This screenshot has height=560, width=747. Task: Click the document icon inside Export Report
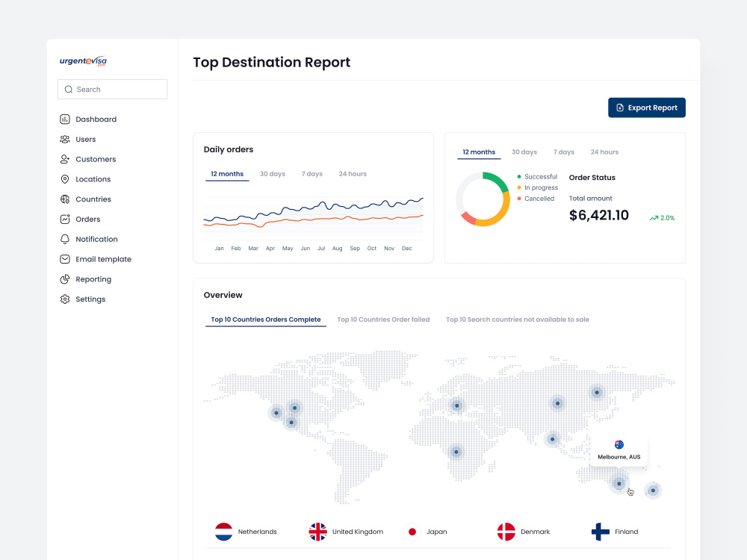tap(620, 108)
